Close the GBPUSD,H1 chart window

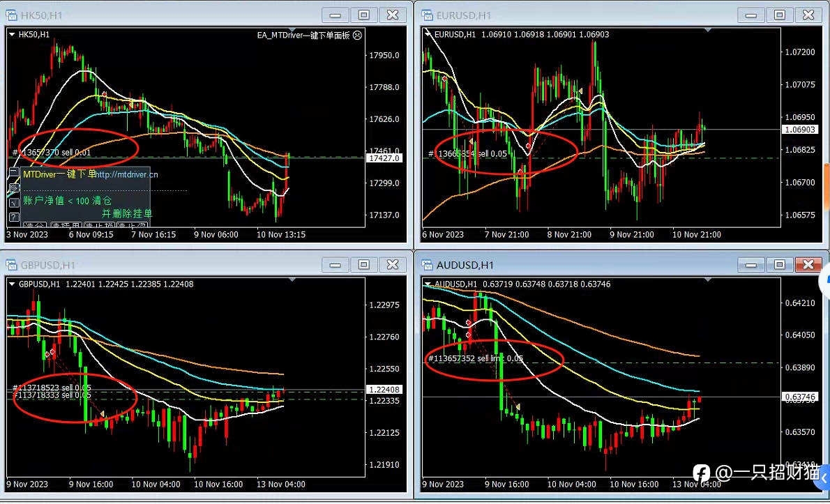point(392,265)
